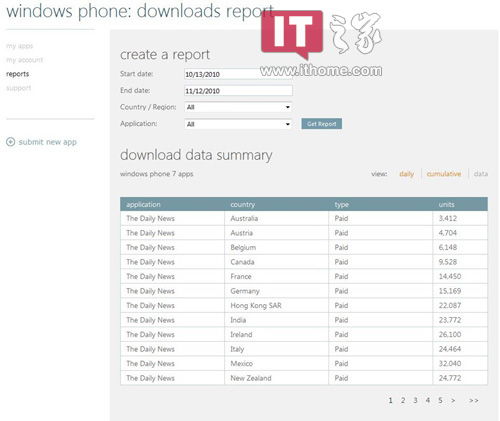Go to results page 1
This screenshot has height=421, width=500.
tap(390, 400)
